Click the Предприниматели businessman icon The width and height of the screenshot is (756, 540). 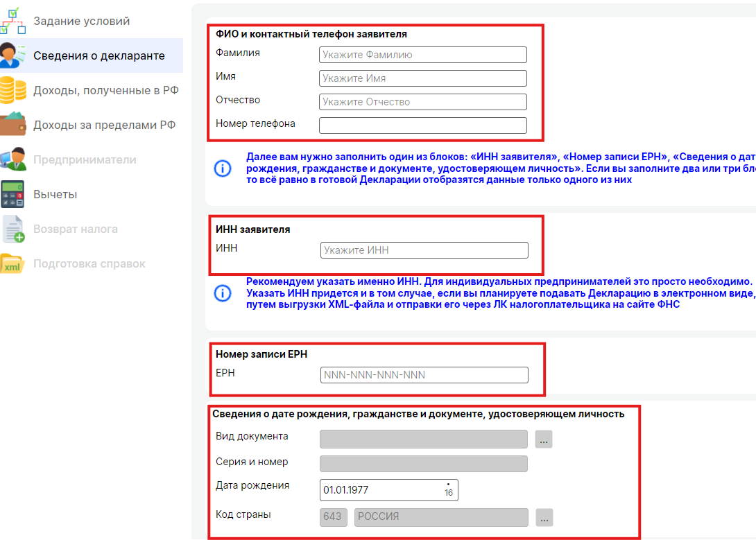point(12,159)
